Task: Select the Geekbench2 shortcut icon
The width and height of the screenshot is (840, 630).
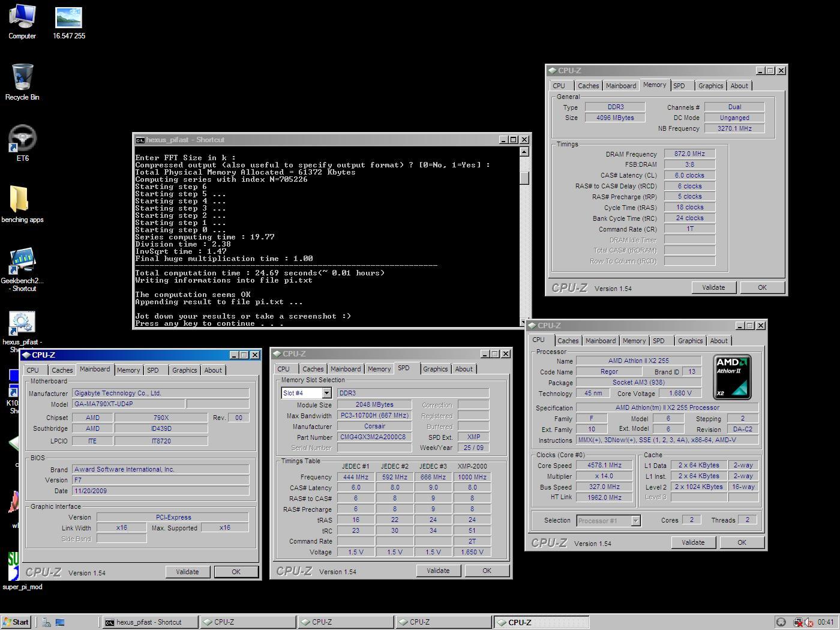Action: pos(22,270)
